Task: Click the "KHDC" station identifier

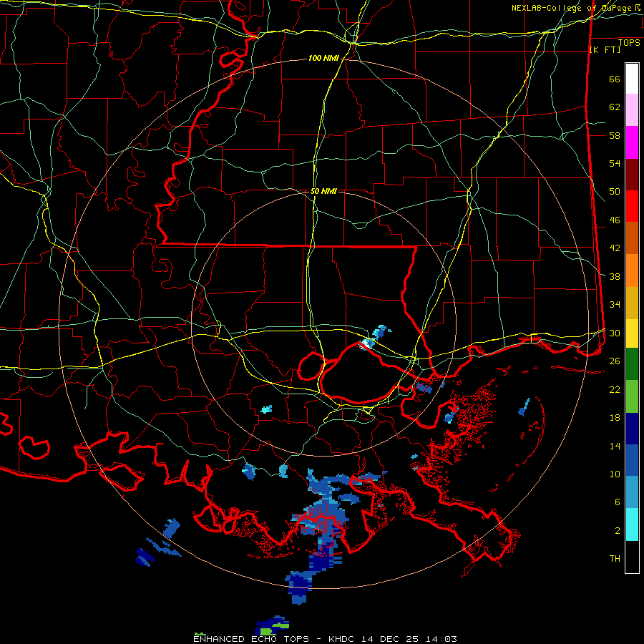Action: (x=342, y=639)
